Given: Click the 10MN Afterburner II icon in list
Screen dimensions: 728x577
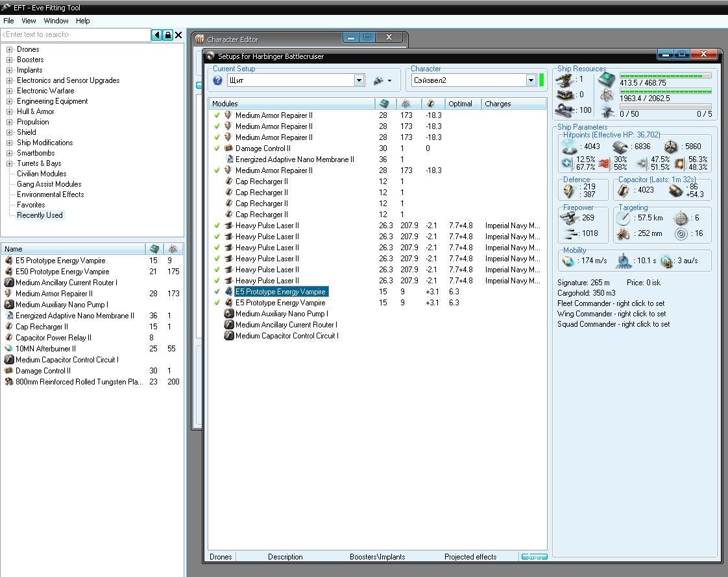Looking at the screenshot, I should (x=8, y=349).
